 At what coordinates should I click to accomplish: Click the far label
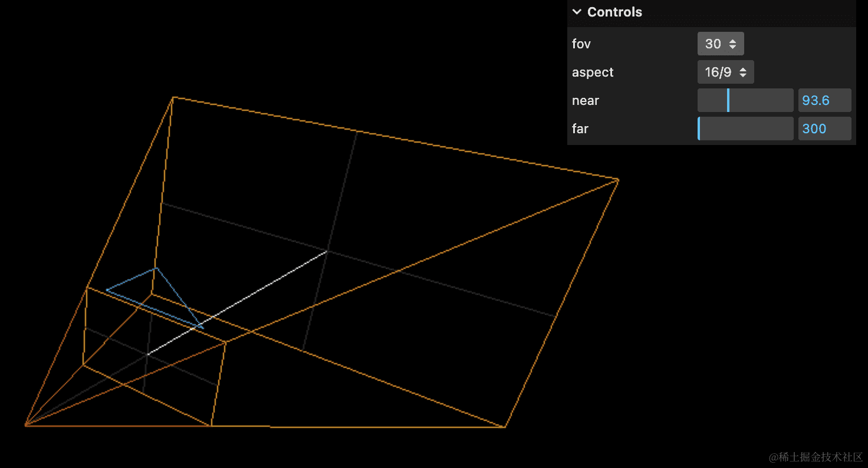point(580,128)
